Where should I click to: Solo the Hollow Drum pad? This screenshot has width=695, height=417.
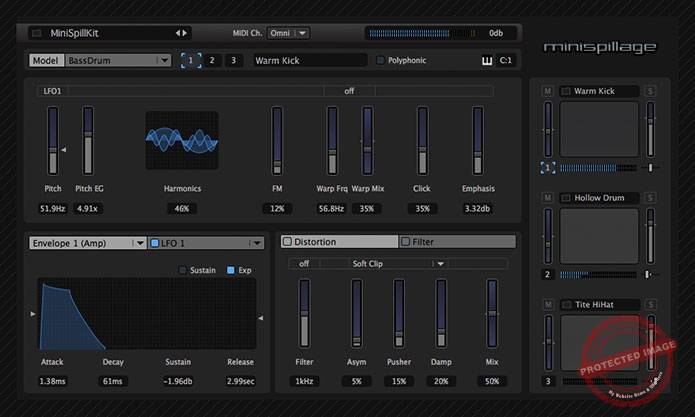point(651,198)
